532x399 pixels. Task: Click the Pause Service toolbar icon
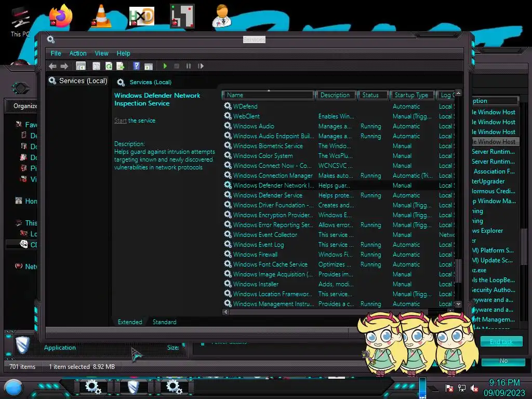pyautogui.click(x=189, y=66)
